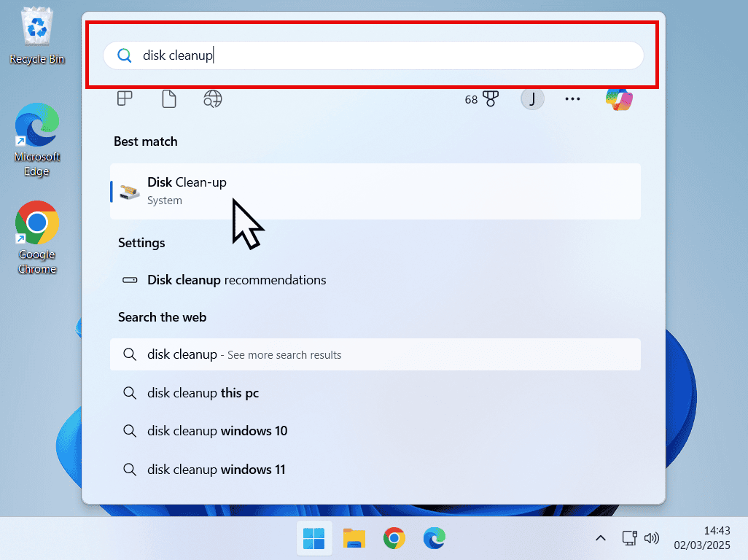Click the speaker volume icon in system tray
The height and width of the screenshot is (560, 748).
click(652, 538)
